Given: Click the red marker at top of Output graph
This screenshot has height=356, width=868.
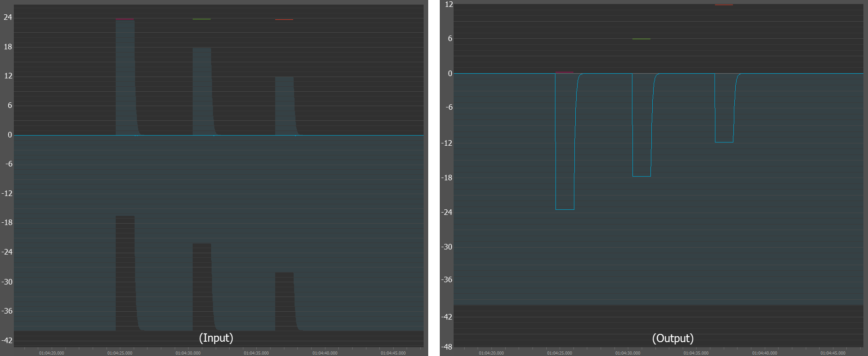Looking at the screenshot, I should click(x=724, y=5).
